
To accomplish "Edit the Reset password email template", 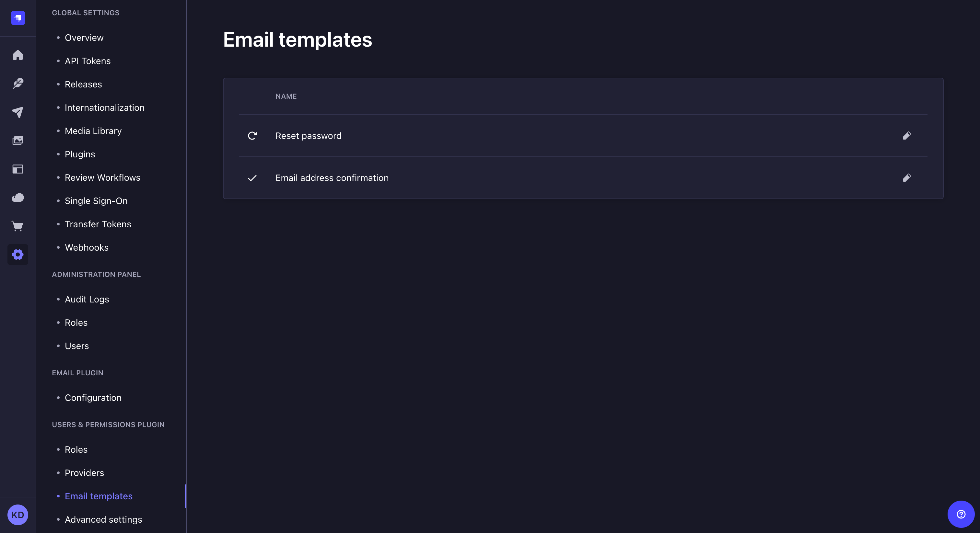I will point(907,136).
